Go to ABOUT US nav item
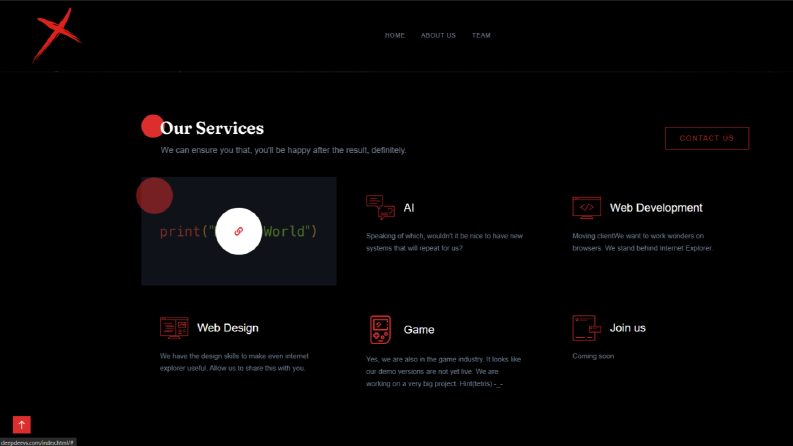793x446 pixels. (438, 35)
